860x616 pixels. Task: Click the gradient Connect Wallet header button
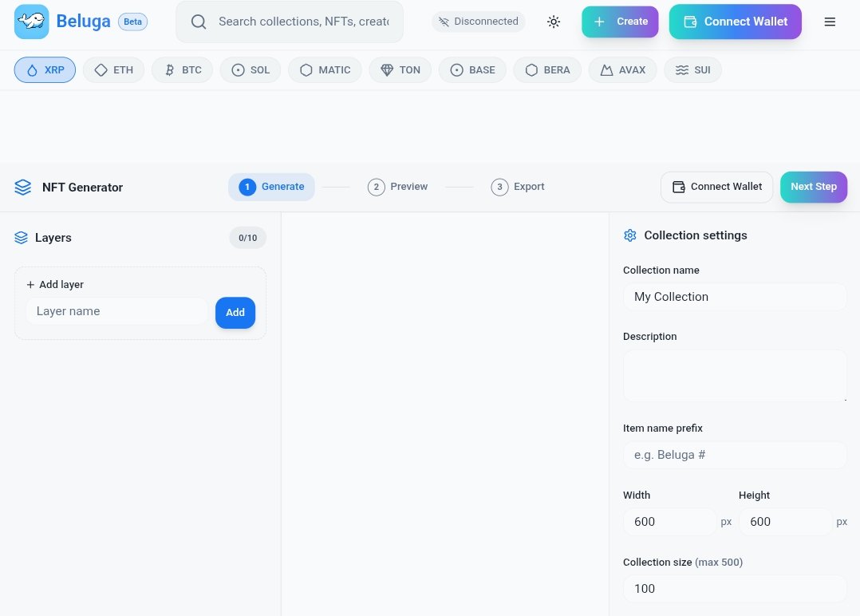point(735,22)
